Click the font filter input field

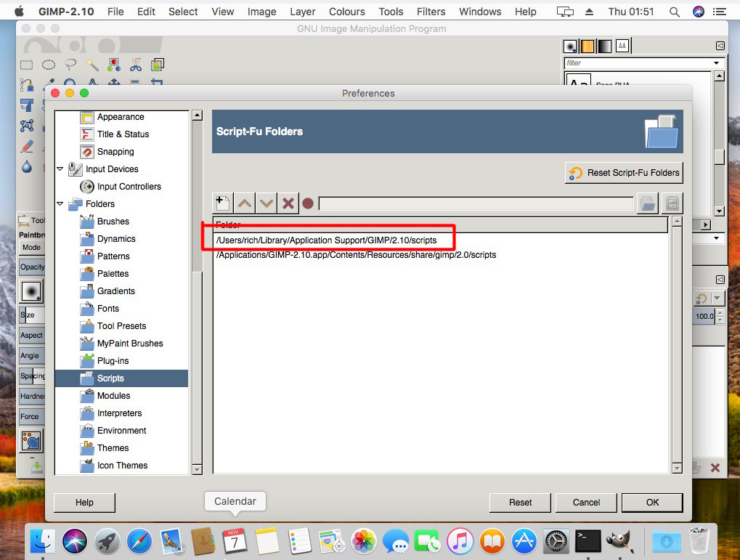pyautogui.click(x=638, y=62)
